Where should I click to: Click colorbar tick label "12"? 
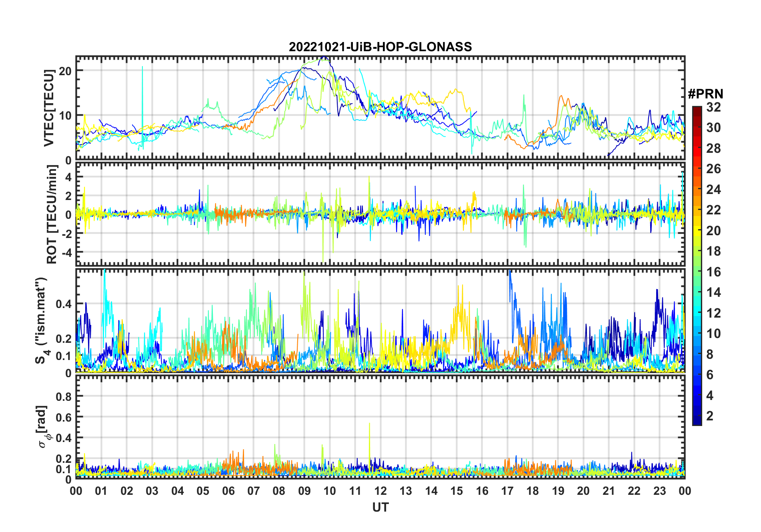pyautogui.click(x=713, y=313)
